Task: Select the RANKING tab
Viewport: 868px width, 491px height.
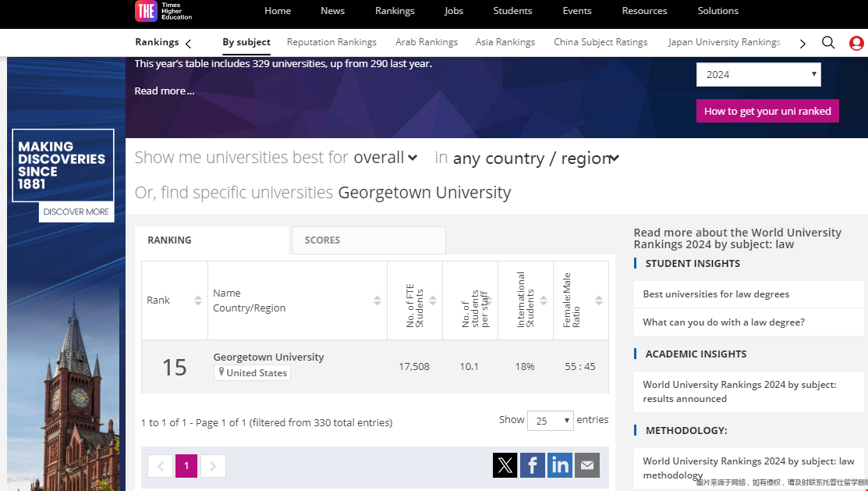Action: coord(212,240)
